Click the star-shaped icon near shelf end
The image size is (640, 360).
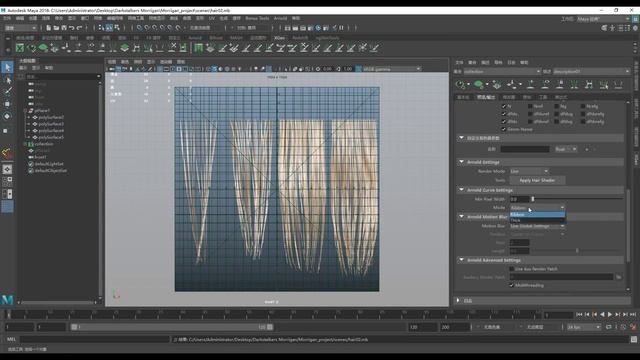coord(362,48)
